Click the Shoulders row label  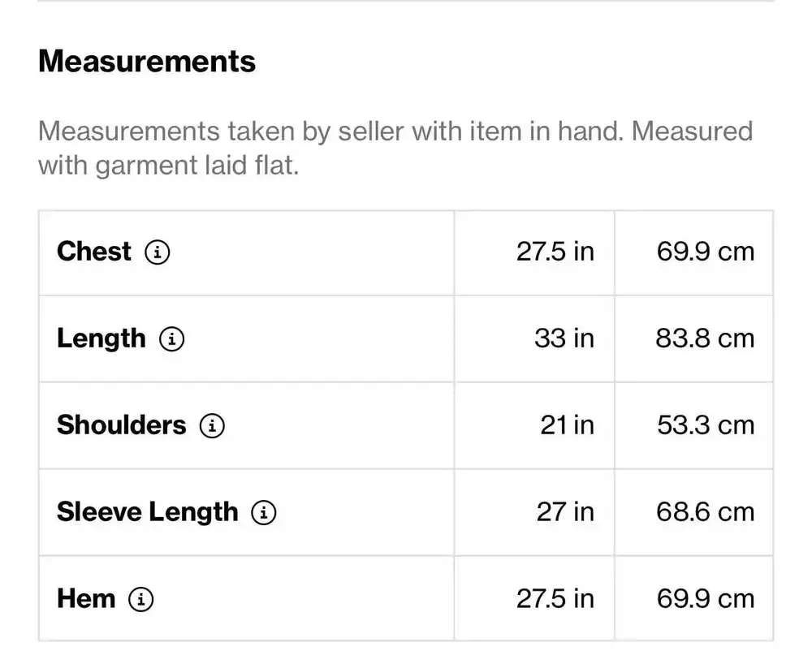pos(122,425)
